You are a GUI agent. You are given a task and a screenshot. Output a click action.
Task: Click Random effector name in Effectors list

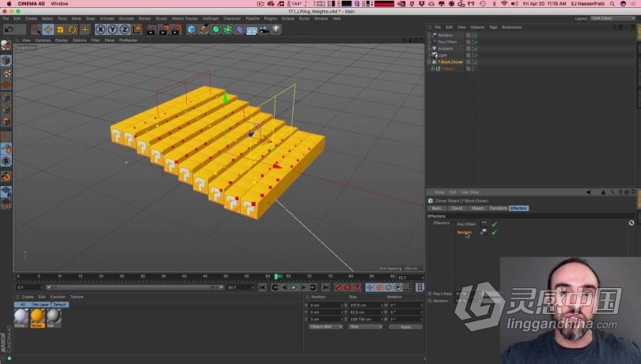464,233
